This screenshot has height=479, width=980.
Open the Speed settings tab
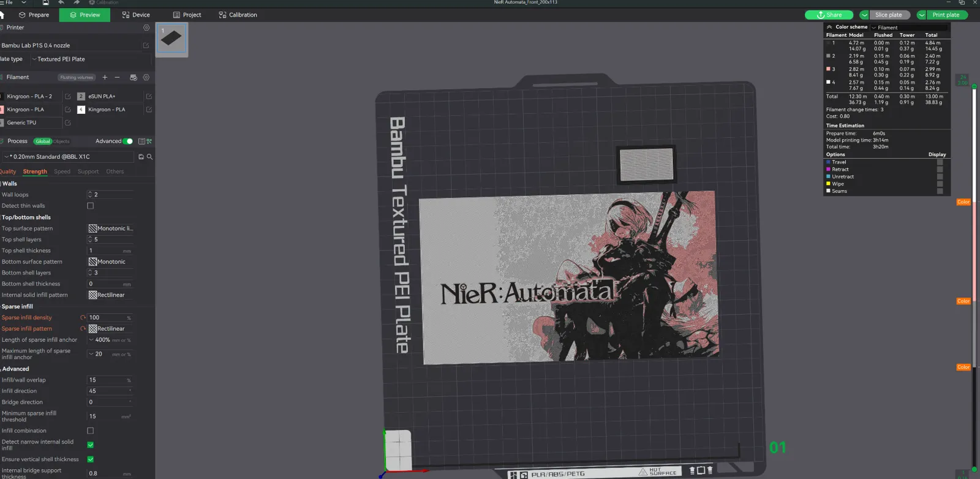tap(62, 172)
